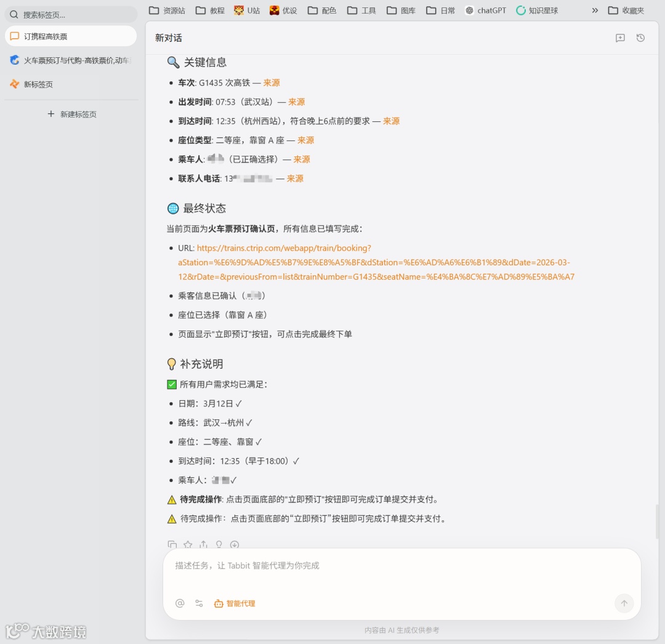Open the settings sliders icon in the input box
Image resolution: width=665 pixels, height=644 pixels.
click(x=199, y=603)
